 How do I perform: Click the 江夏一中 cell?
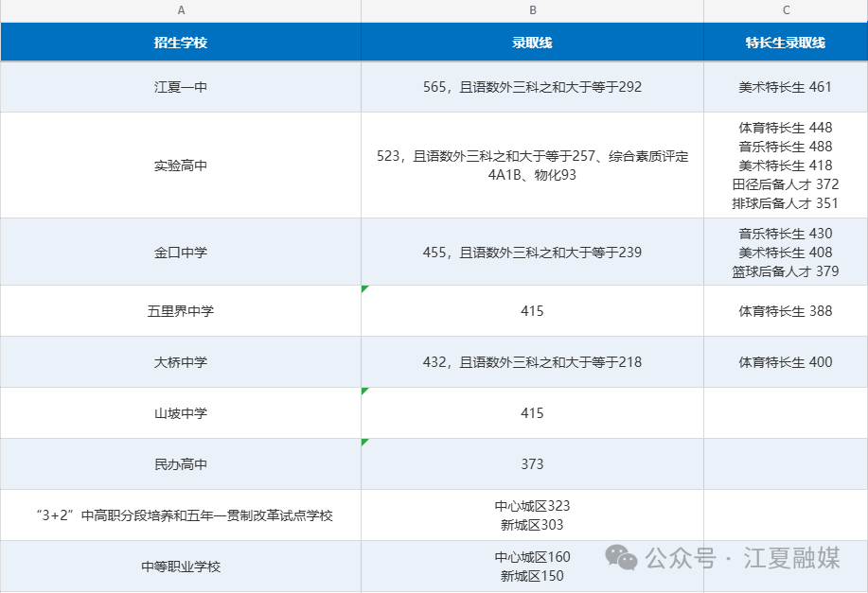click(181, 87)
